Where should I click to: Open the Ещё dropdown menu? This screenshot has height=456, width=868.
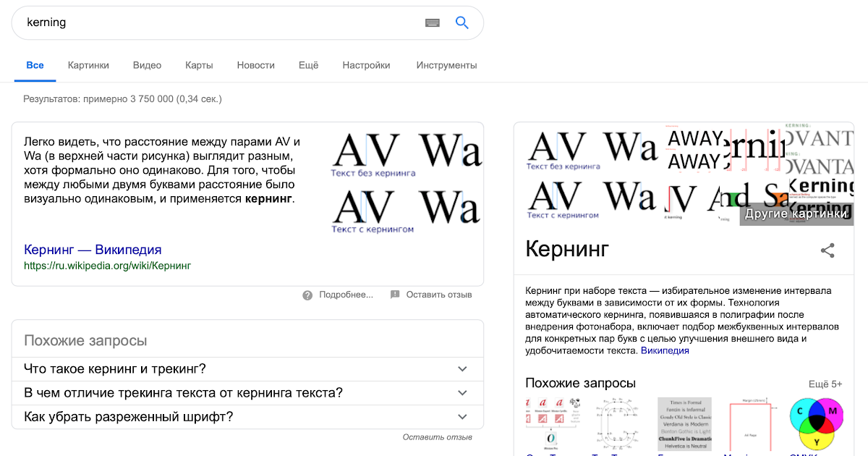coord(308,65)
